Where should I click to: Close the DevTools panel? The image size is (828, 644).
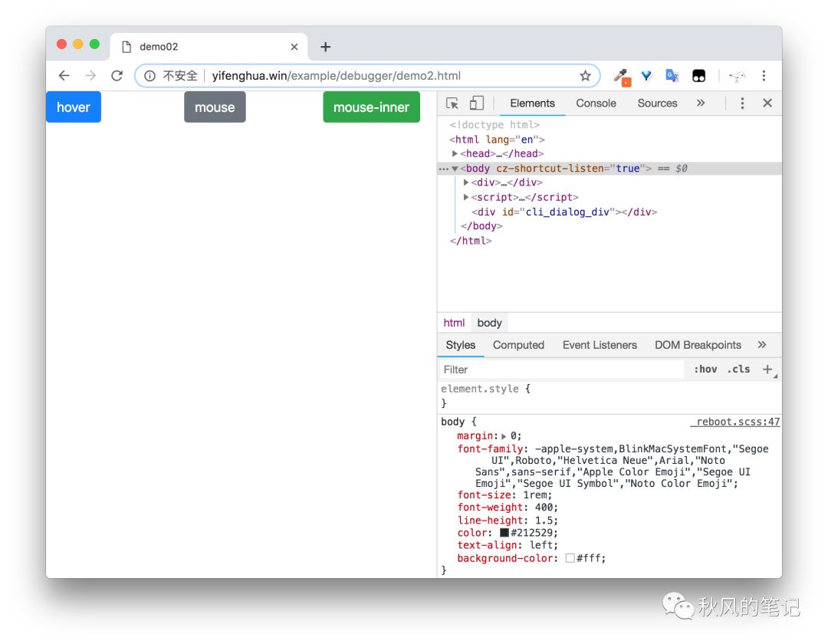click(x=767, y=103)
